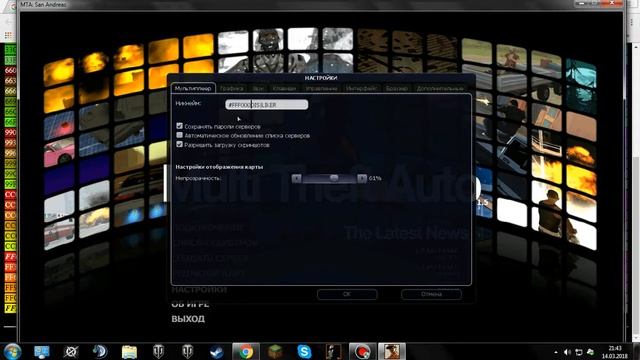
Task: Select the Мультиплеер tab
Action: coord(193,88)
